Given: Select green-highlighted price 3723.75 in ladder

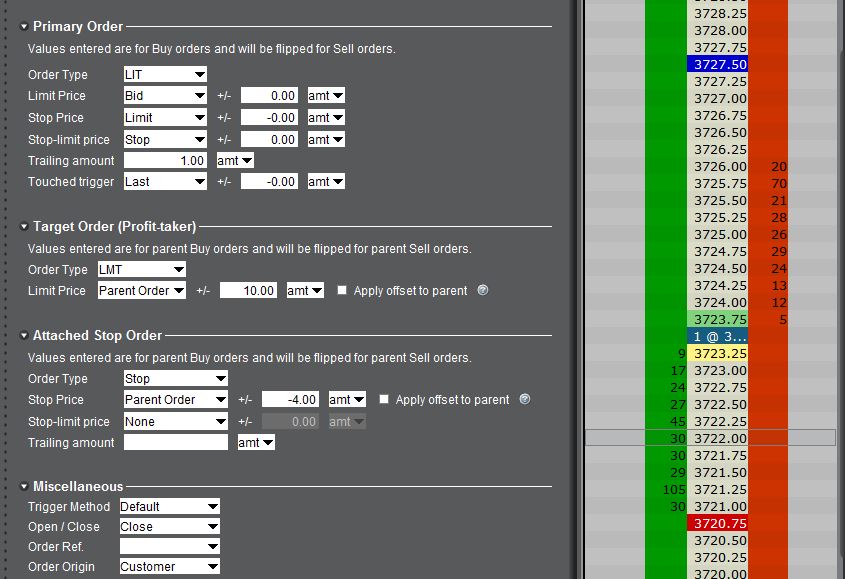Looking at the screenshot, I should [x=717, y=319].
